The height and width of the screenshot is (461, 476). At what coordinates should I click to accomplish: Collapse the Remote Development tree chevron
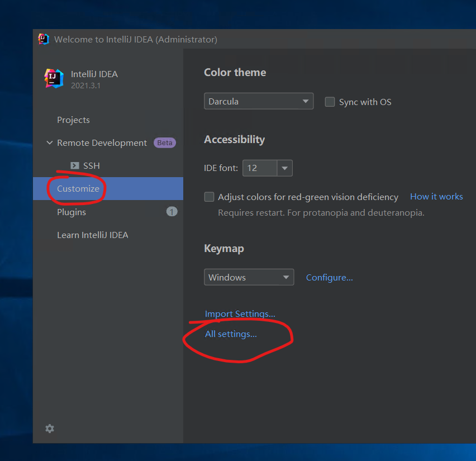click(50, 142)
